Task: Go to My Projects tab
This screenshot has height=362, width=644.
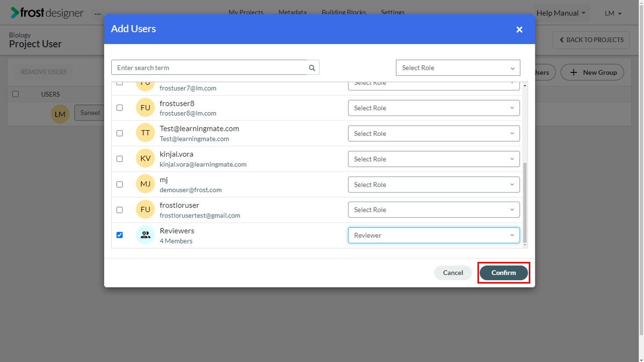Action: [246, 13]
